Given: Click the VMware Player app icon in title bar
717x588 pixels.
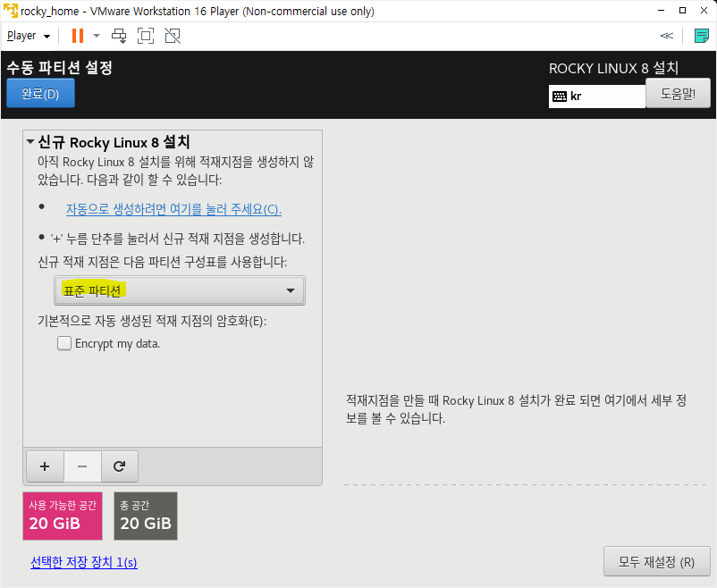Looking at the screenshot, I should click(x=11, y=11).
